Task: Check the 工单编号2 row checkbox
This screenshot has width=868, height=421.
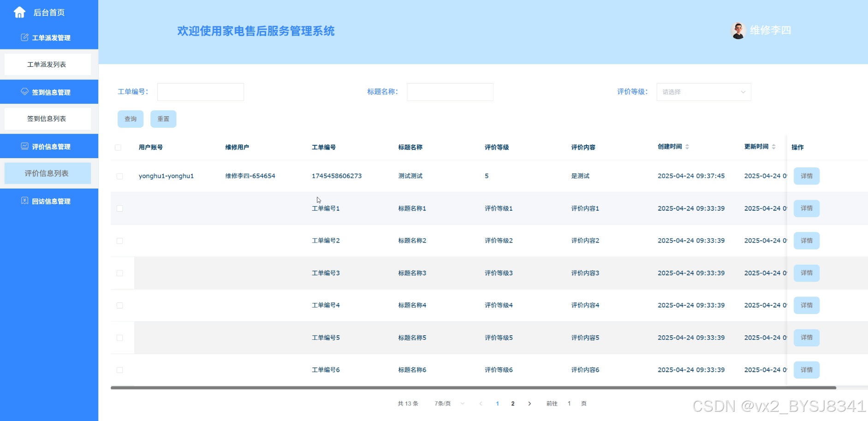Action: coord(120,241)
